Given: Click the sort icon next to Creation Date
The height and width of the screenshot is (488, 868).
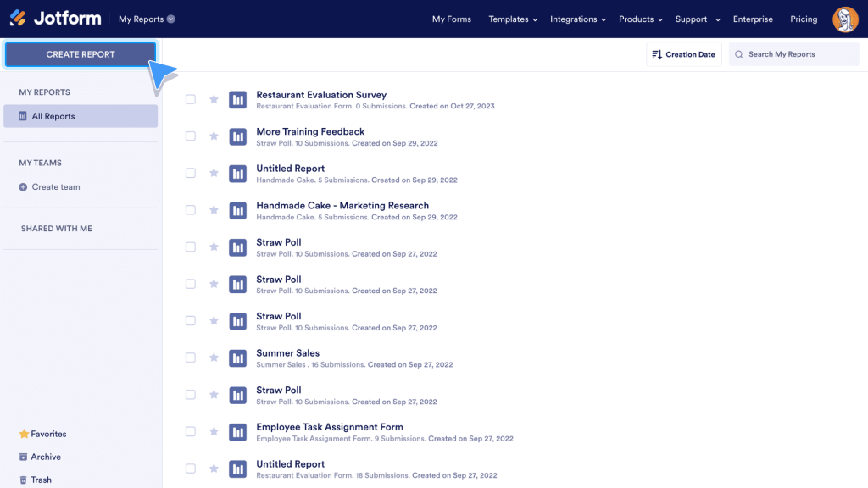Looking at the screenshot, I should click(656, 53).
